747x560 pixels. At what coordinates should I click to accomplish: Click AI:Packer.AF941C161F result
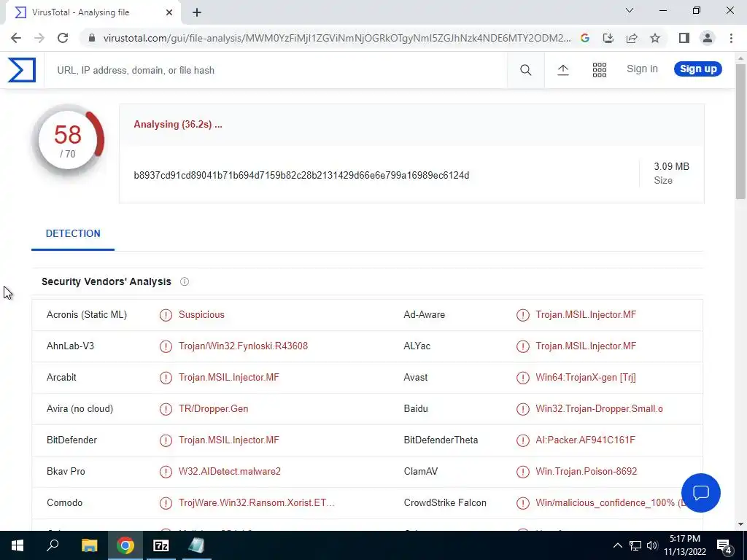point(585,440)
